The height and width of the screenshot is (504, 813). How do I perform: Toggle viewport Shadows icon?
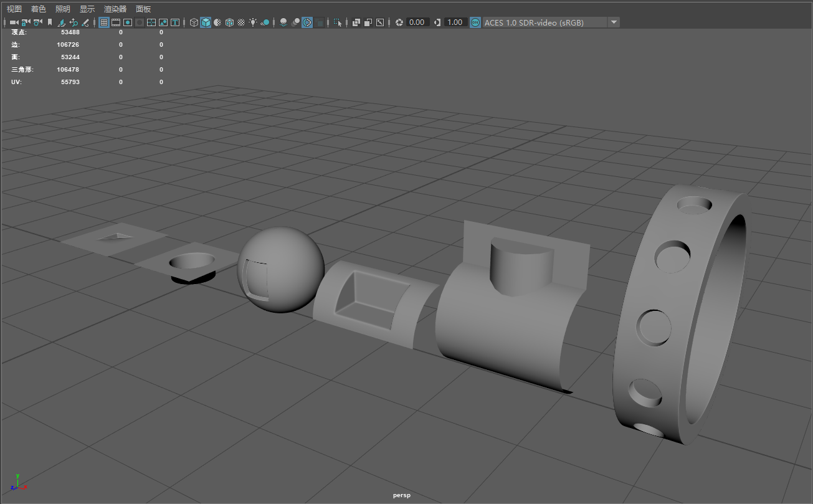[x=266, y=22]
